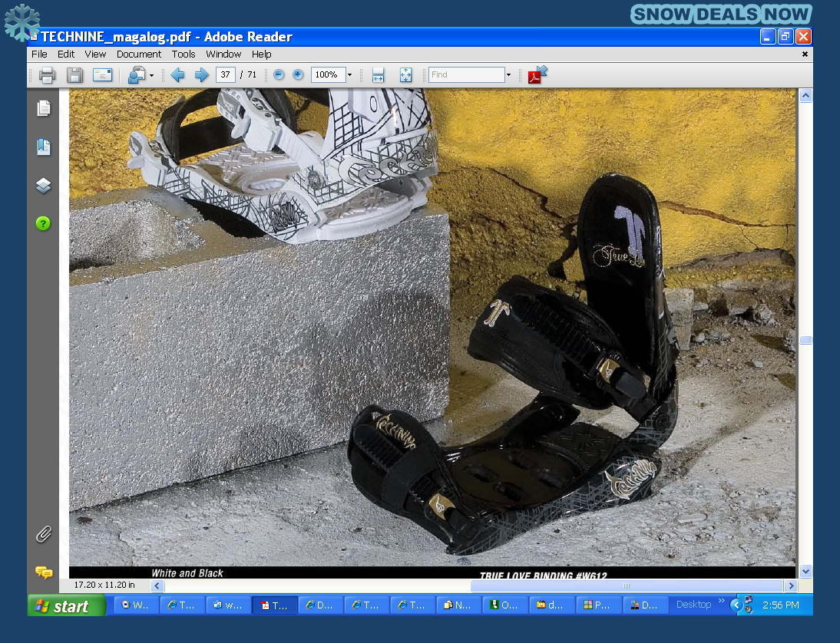840x643 pixels.
Task: Open the Tools menu
Action: (184, 54)
